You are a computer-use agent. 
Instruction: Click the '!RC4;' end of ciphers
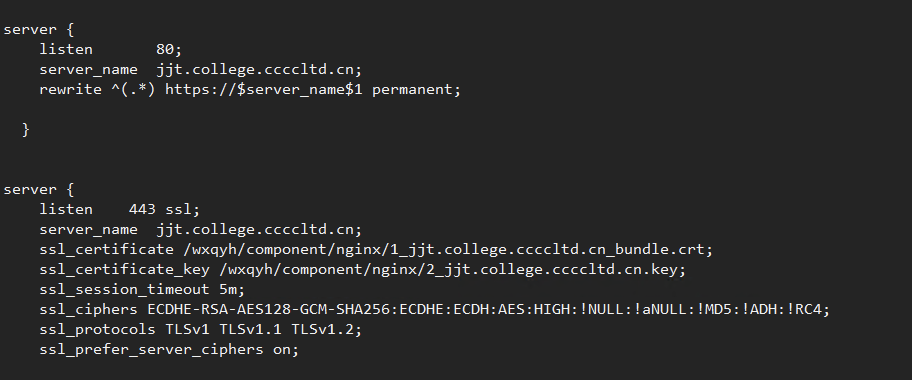808,309
